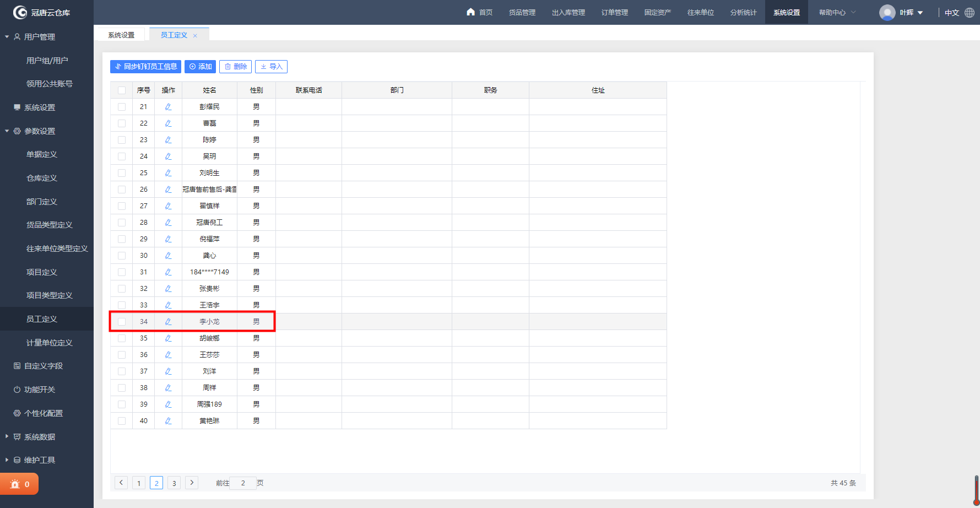Open edit icon for 王莎莎
Viewport: 980px width, 508px height.
pos(168,355)
